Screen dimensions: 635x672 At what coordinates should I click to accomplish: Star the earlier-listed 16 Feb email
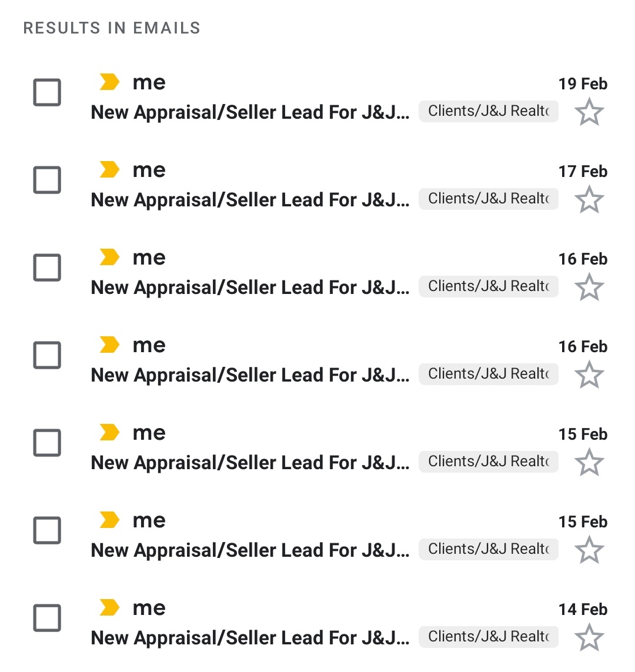pyautogui.click(x=589, y=287)
